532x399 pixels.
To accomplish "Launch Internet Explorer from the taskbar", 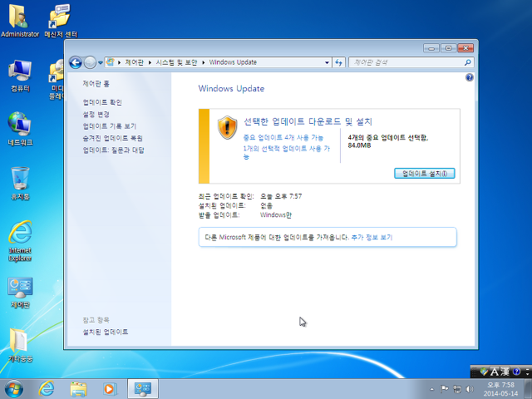I will (x=47, y=389).
